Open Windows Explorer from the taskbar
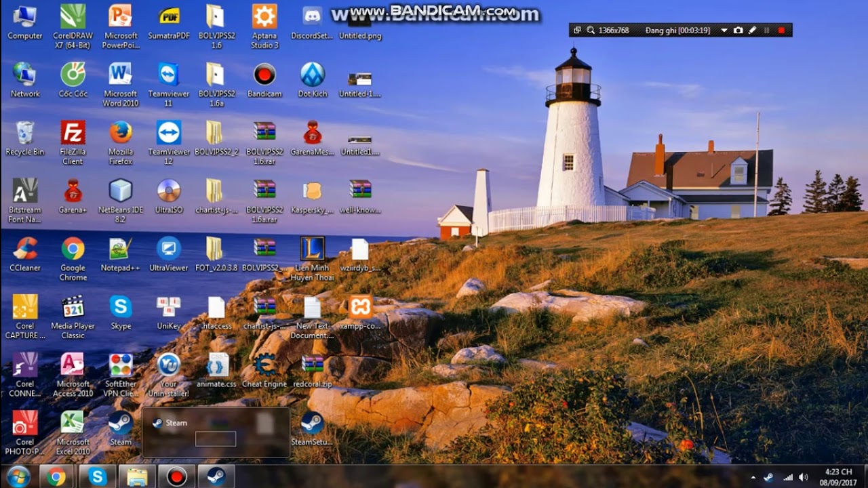The image size is (868, 488). (137, 477)
